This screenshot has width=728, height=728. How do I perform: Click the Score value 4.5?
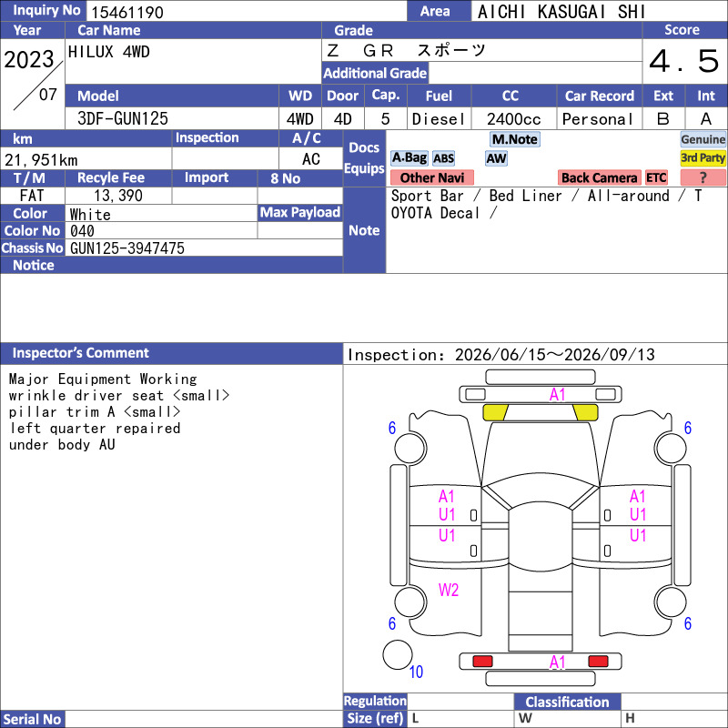tap(684, 61)
